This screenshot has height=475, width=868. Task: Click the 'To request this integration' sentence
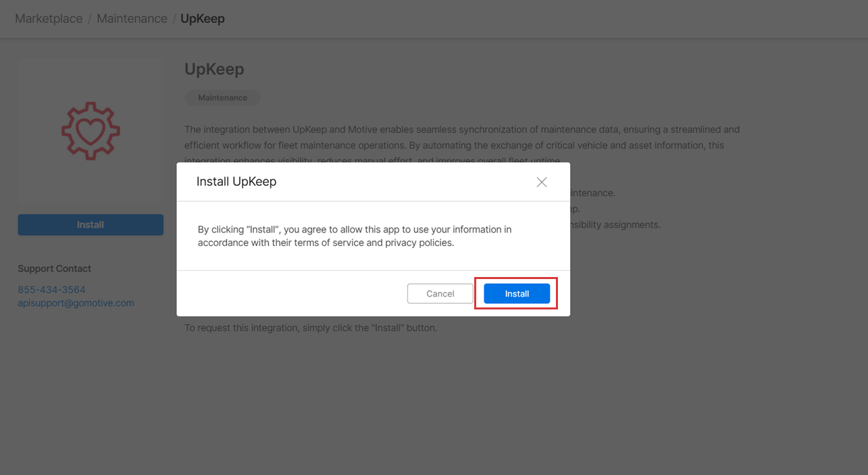tap(311, 328)
